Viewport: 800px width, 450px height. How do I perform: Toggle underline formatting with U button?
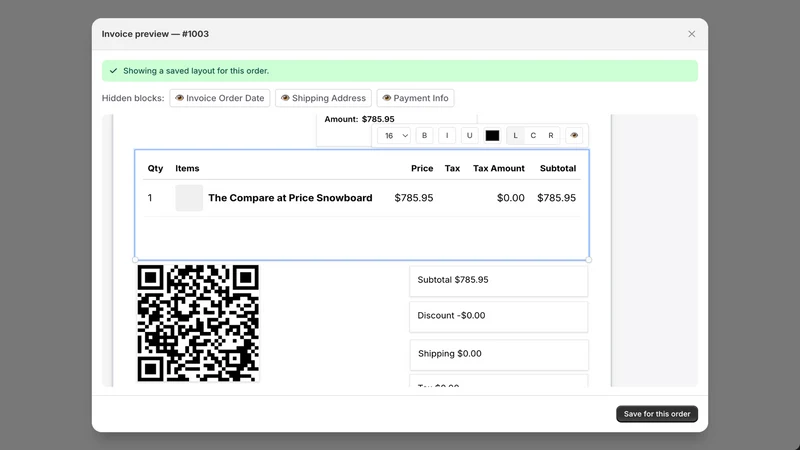click(469, 136)
